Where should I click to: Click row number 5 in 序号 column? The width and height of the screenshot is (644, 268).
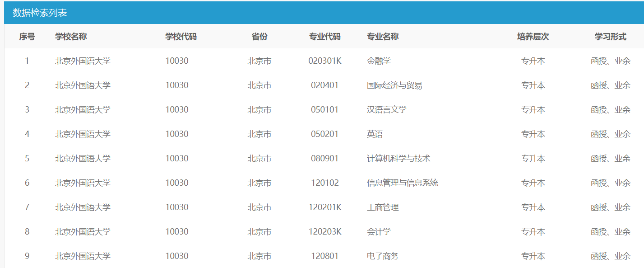[27, 159]
